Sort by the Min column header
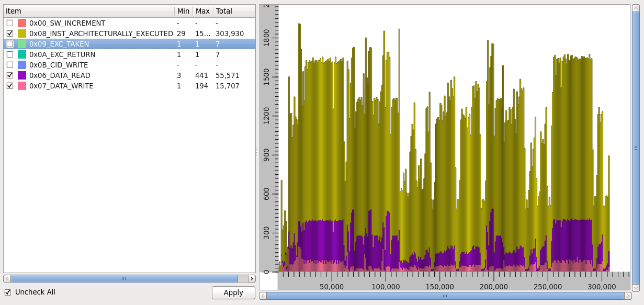The height and width of the screenshot is (305, 644). [x=183, y=11]
